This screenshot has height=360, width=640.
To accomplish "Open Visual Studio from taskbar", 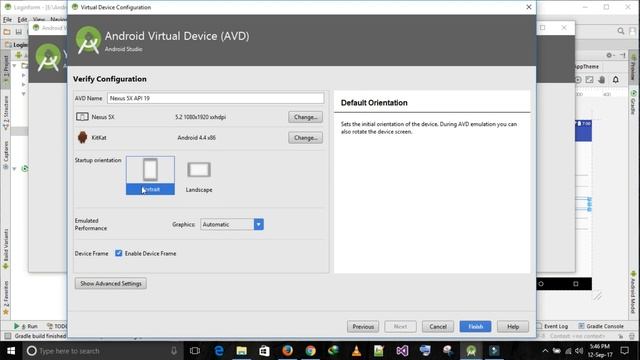I will click(402, 351).
